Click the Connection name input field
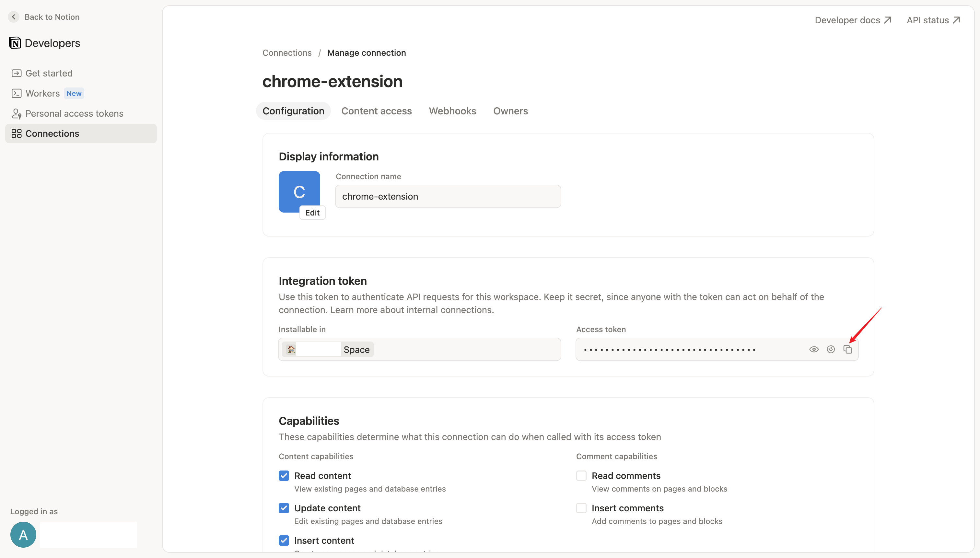980x558 pixels. tap(448, 196)
